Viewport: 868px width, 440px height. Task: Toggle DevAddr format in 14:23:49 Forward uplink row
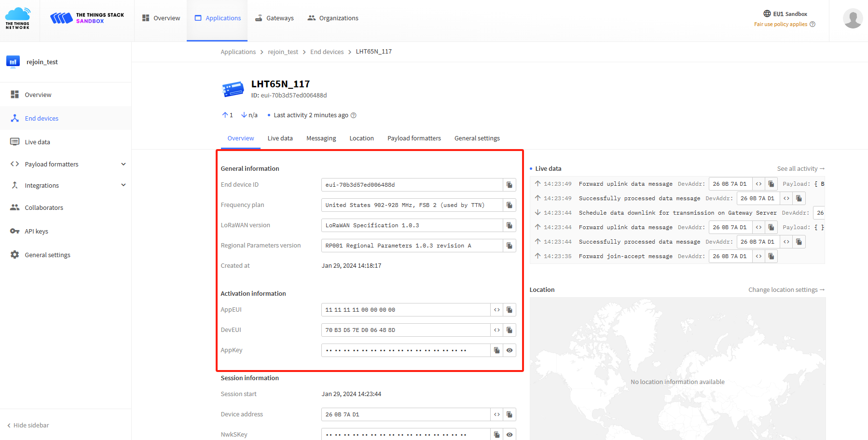[758, 184]
